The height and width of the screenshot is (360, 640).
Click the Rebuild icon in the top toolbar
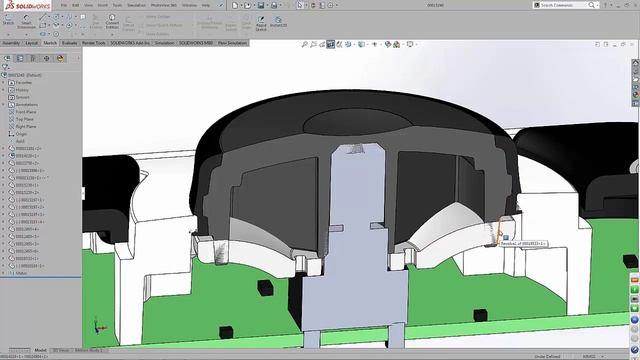pyautogui.click(x=313, y=5)
